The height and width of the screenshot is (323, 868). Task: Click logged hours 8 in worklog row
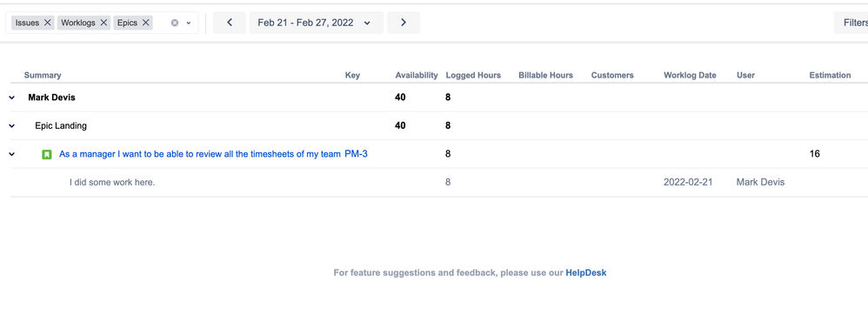pyautogui.click(x=448, y=182)
